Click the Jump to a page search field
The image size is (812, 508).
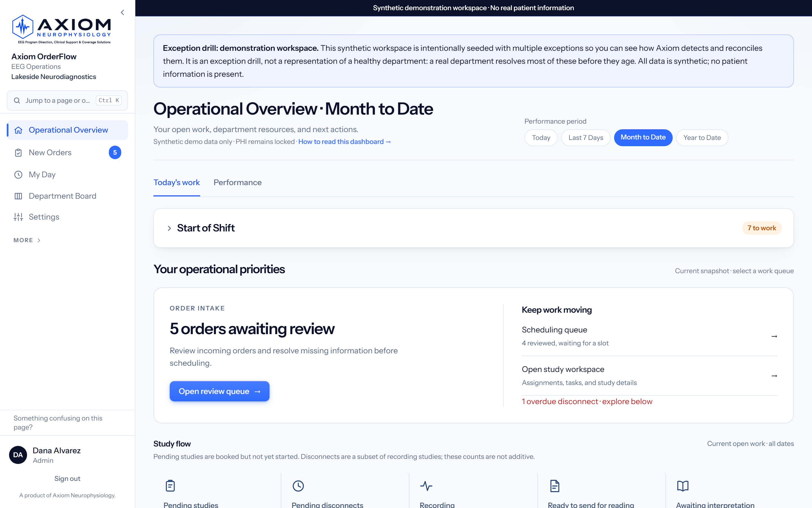(67, 100)
